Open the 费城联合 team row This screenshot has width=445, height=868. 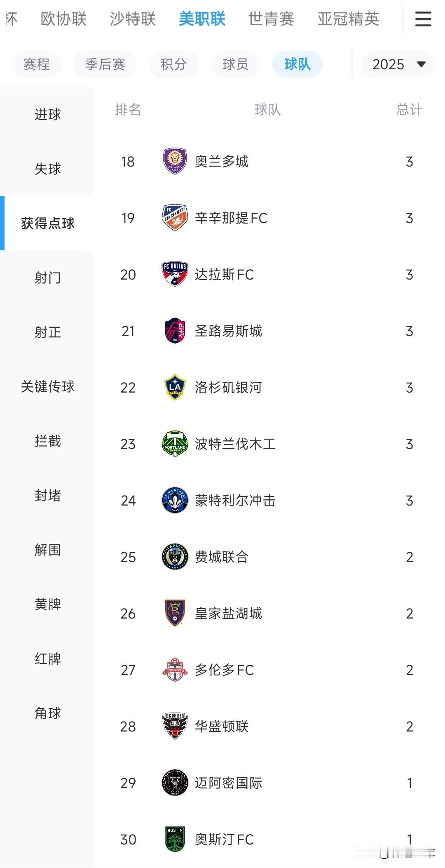[x=222, y=557]
